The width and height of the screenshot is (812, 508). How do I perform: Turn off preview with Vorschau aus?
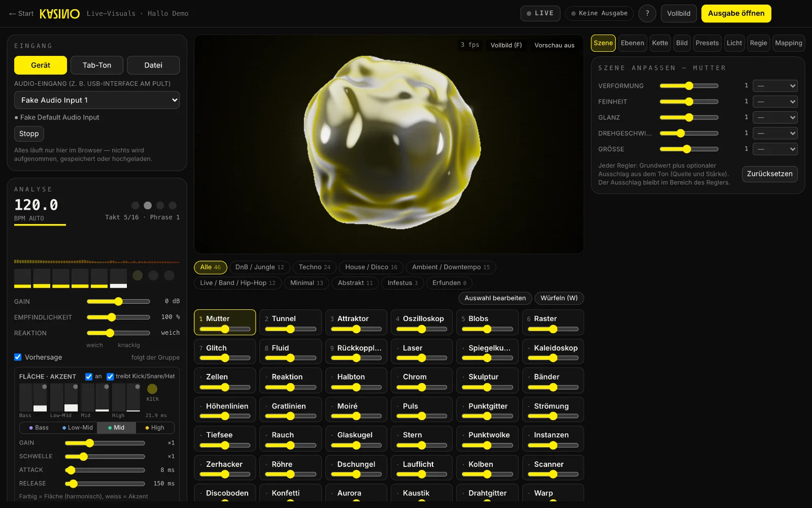(x=554, y=45)
